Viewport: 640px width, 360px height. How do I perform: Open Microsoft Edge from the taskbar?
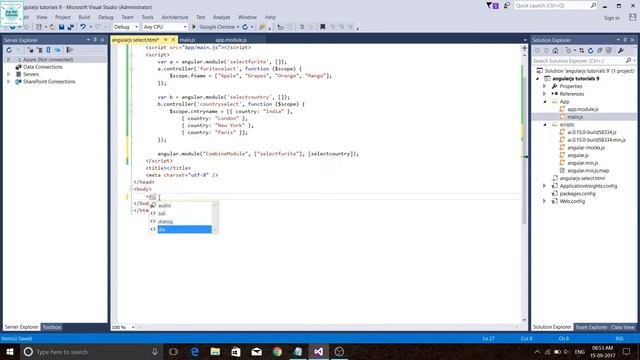(x=195, y=351)
